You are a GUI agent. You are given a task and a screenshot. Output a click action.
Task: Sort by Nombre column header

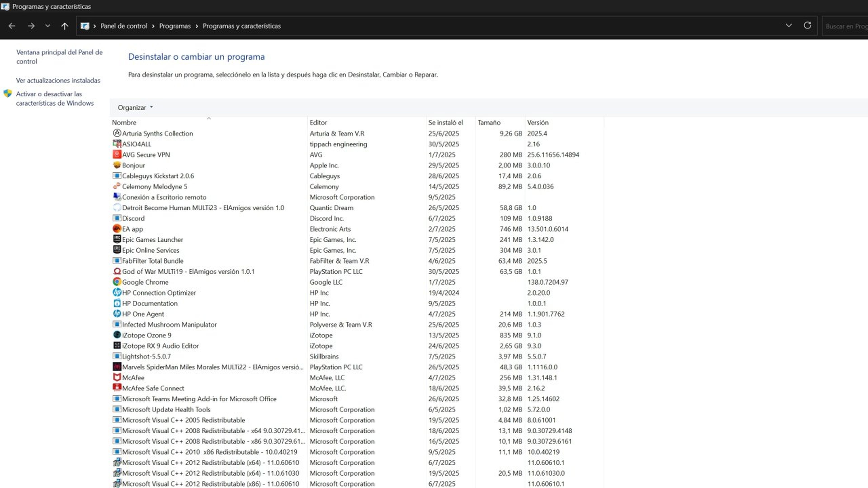209,122
